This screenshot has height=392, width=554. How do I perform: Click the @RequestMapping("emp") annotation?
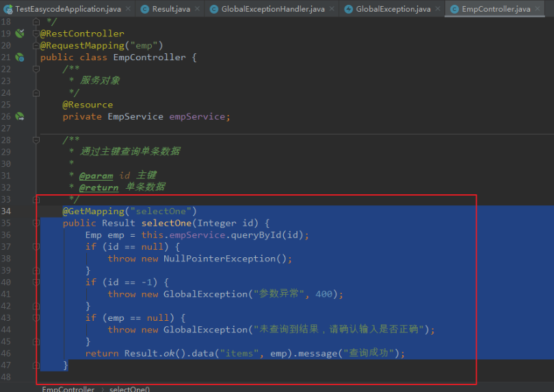click(x=101, y=46)
